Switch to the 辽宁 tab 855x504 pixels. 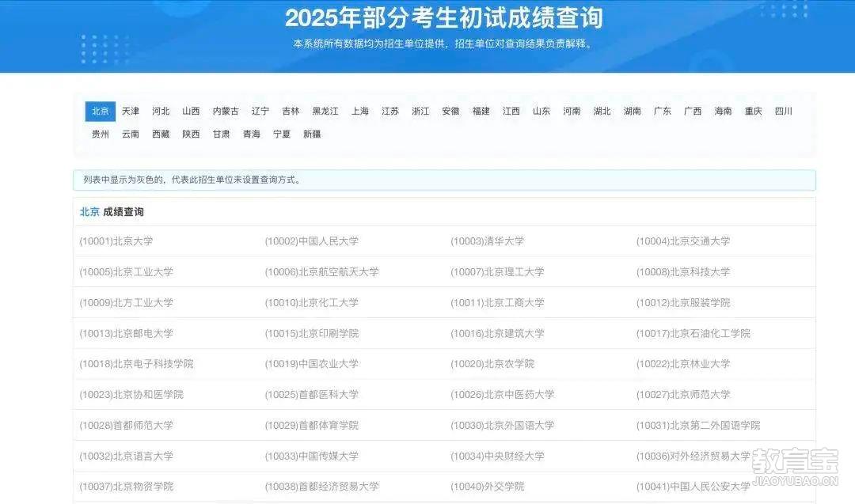tap(260, 111)
